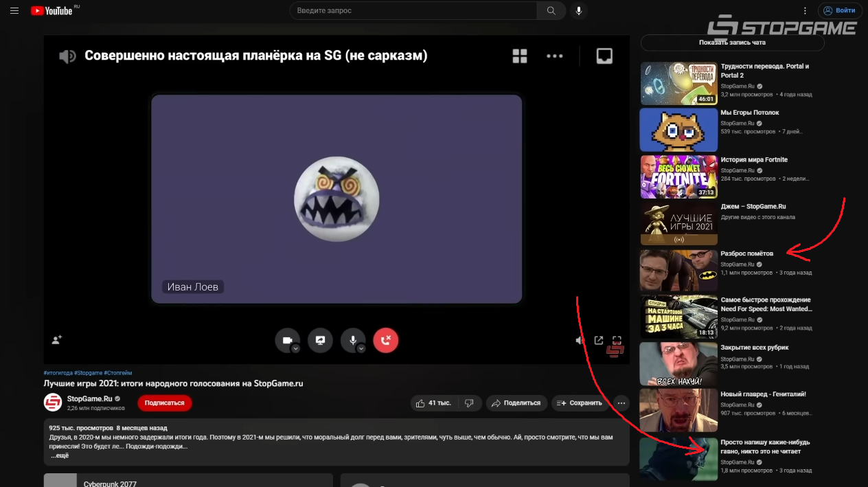Expand microphone device options arrow
The image size is (868, 487).
tap(361, 348)
